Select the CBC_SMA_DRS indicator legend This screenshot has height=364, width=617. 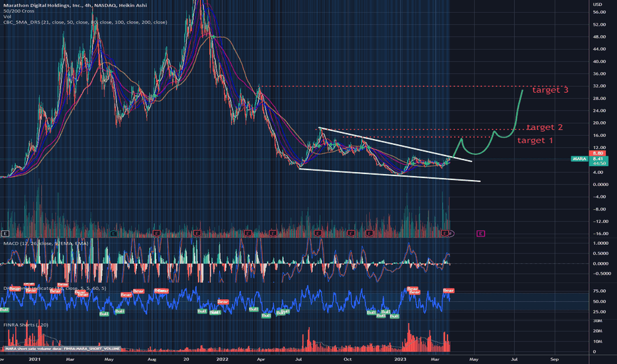click(x=85, y=22)
